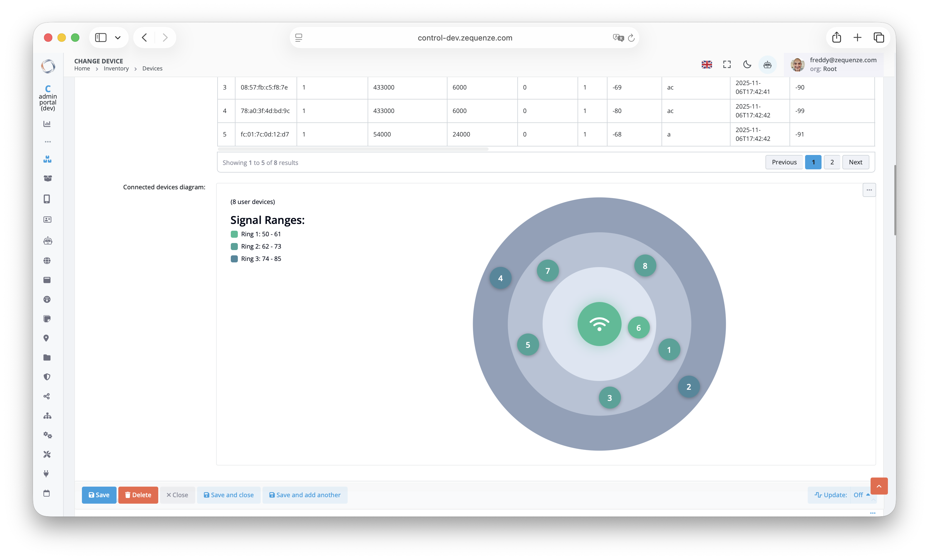Open the folder sidebar icon
Image resolution: width=929 pixels, height=560 pixels.
47,358
